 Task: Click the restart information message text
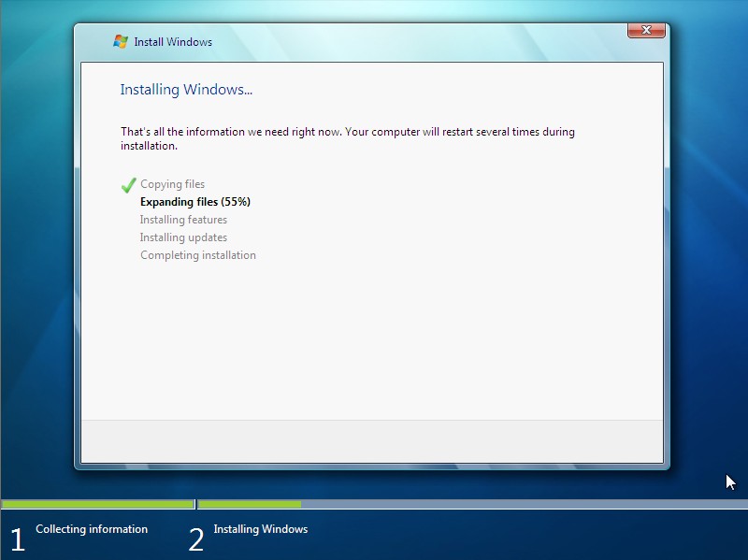(x=346, y=137)
